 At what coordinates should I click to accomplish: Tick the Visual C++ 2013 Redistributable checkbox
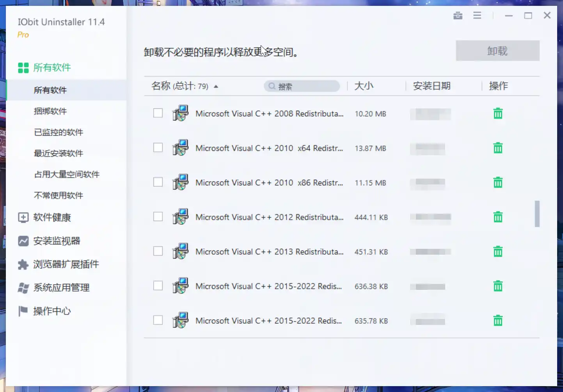coord(158,251)
